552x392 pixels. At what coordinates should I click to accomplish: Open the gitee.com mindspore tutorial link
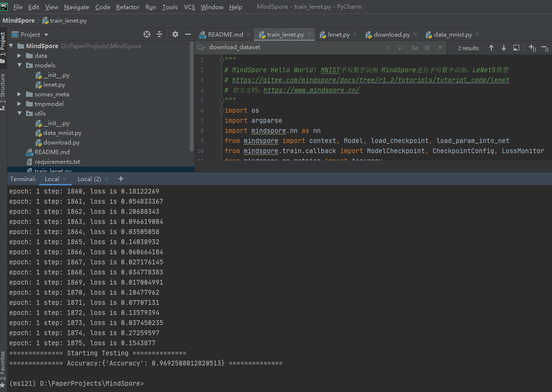[370, 80]
